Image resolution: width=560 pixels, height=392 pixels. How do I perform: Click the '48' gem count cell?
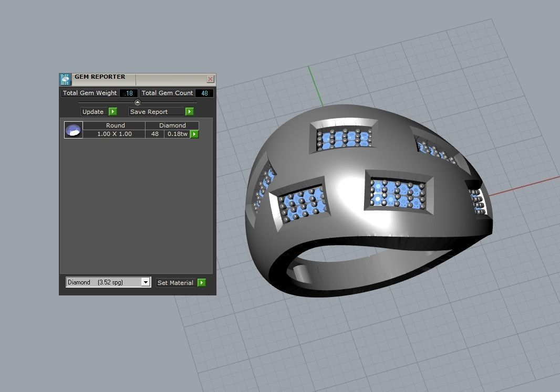(155, 134)
